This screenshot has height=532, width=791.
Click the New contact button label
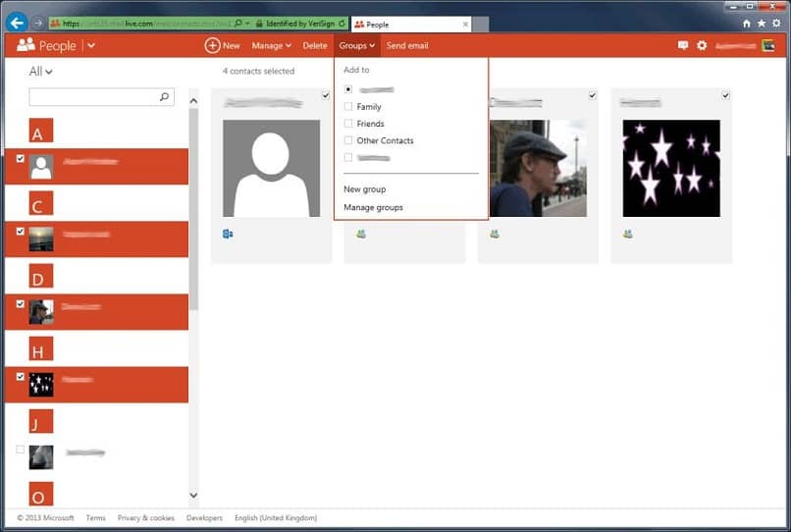[231, 45]
